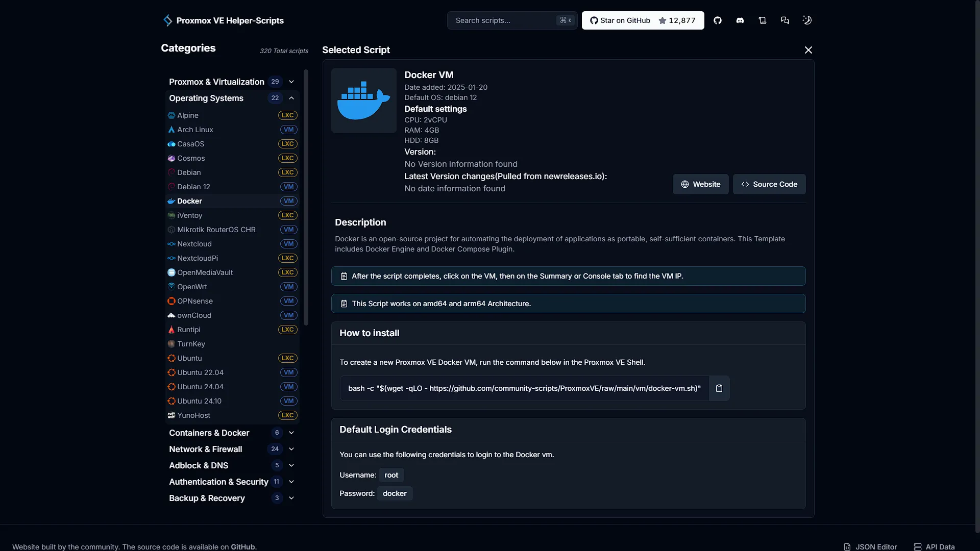The height and width of the screenshot is (551, 980).
Task: Click the Website button
Action: pyautogui.click(x=700, y=184)
